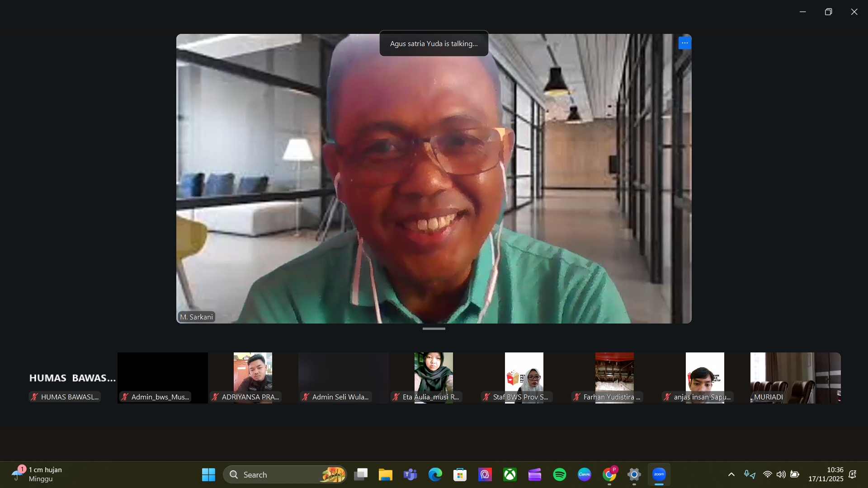Launch Xbox app from taskbar
Viewport: 868px width, 488px height.
509,474
